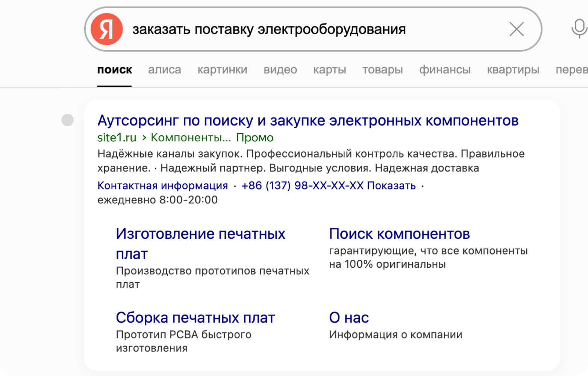Reveal phone number via Показать
Screen dimensions: 588x376
point(391,186)
